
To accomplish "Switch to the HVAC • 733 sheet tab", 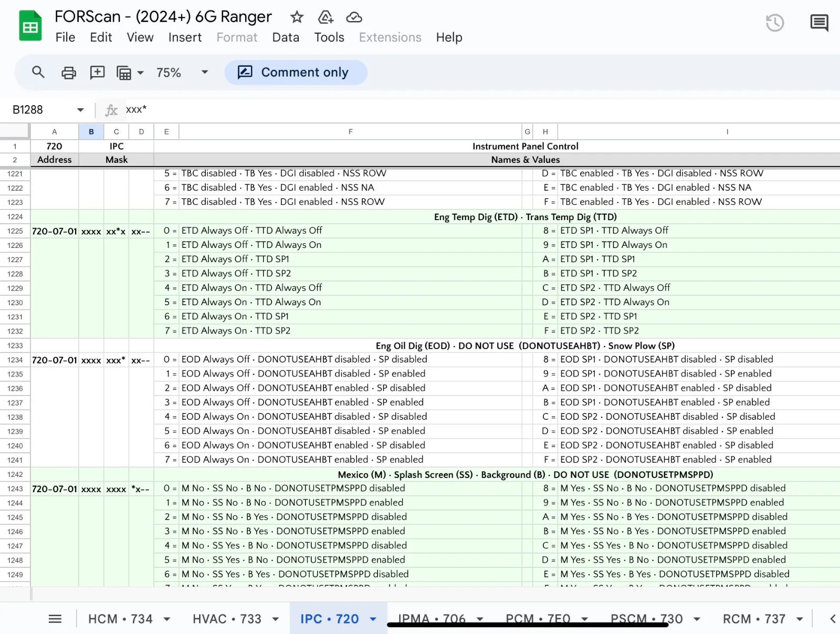I will [x=227, y=619].
